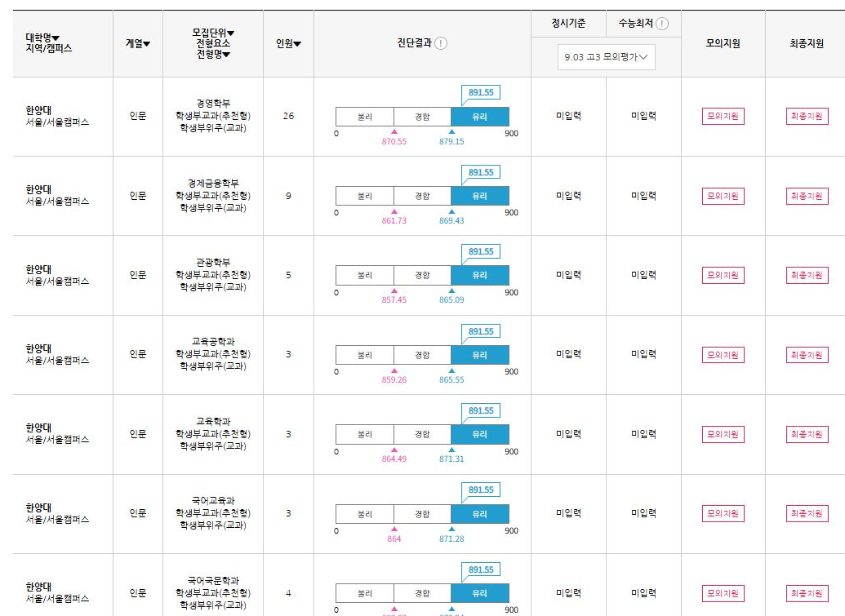The height and width of the screenshot is (616, 845).
Task: Sort by the 인원 column header
Action: coord(288,43)
